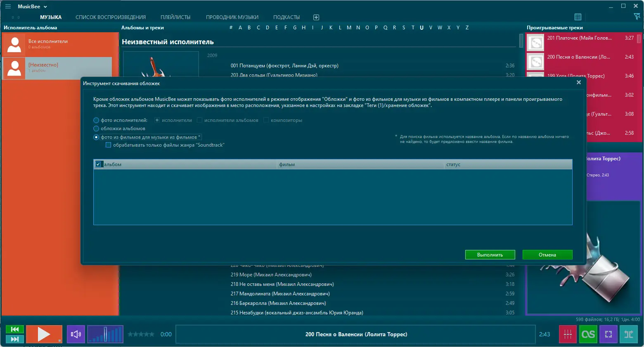The height and width of the screenshot is (347, 644).
Task: Sort by the статус column header
Action: click(508, 164)
